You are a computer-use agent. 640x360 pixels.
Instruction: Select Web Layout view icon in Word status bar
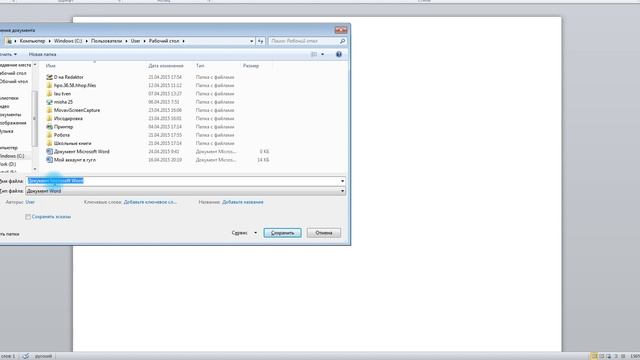[x=609, y=356]
